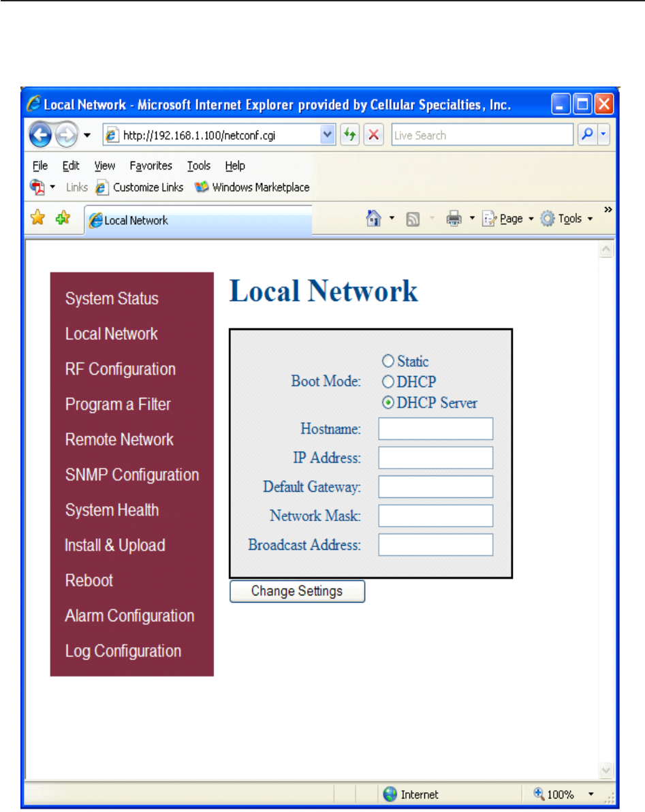
Task: Open the Help menu
Action: point(235,166)
